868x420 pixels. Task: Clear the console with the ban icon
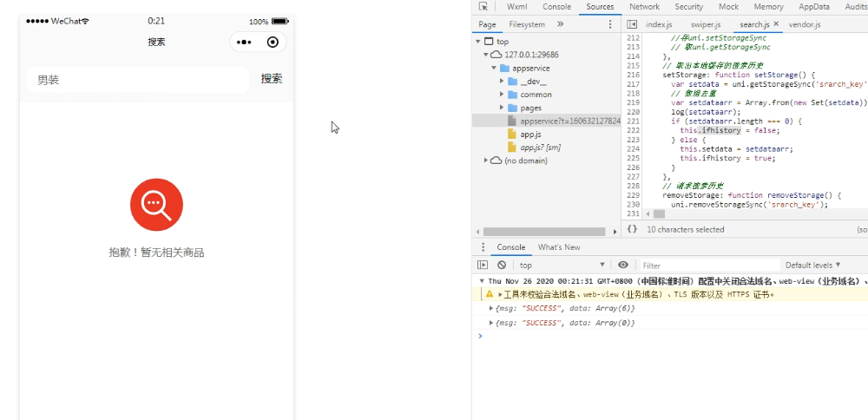point(502,265)
